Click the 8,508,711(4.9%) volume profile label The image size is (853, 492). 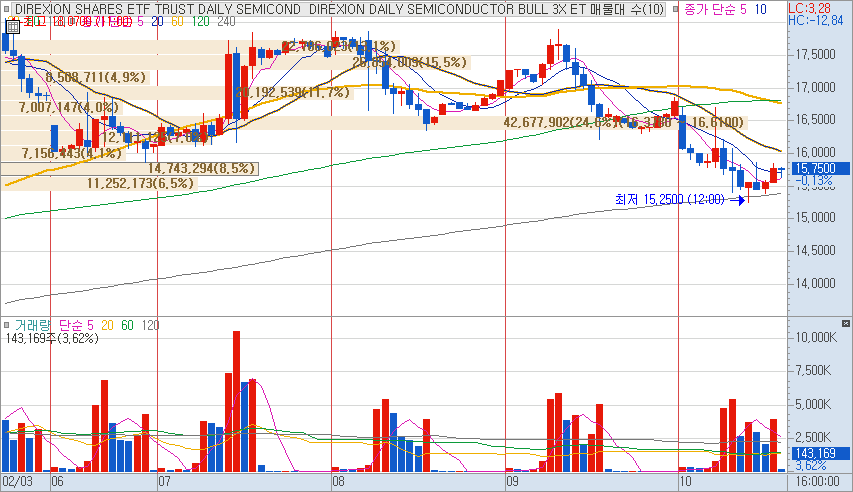tap(96, 77)
